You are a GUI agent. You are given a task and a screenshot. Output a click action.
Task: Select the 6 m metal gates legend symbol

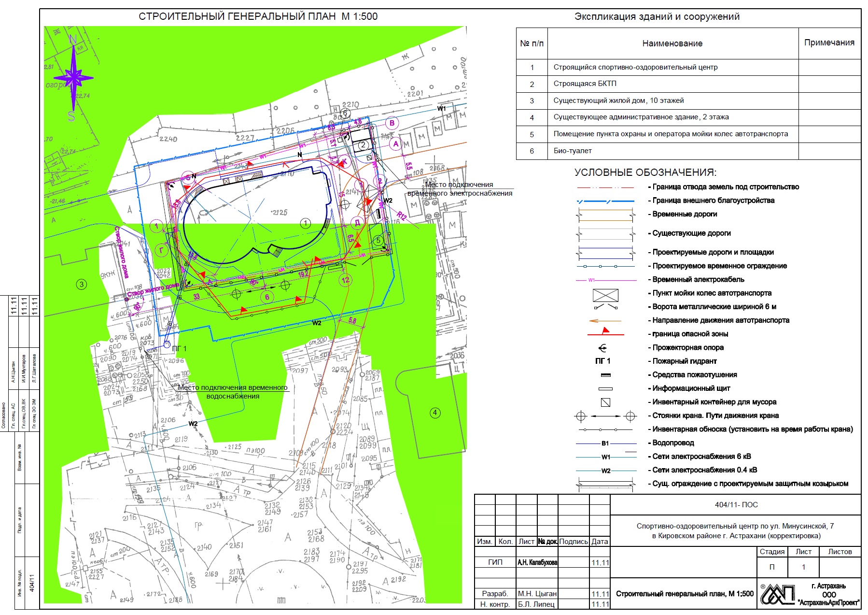tap(605, 306)
